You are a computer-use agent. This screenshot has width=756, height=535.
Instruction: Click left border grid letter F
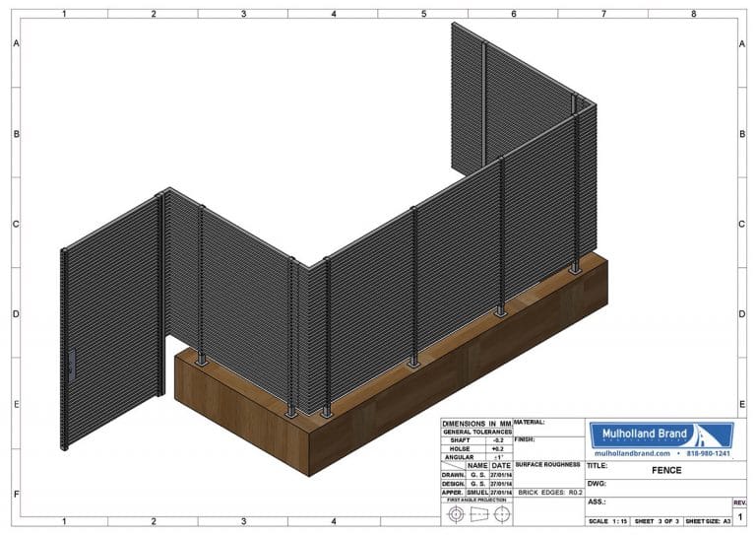(16, 495)
